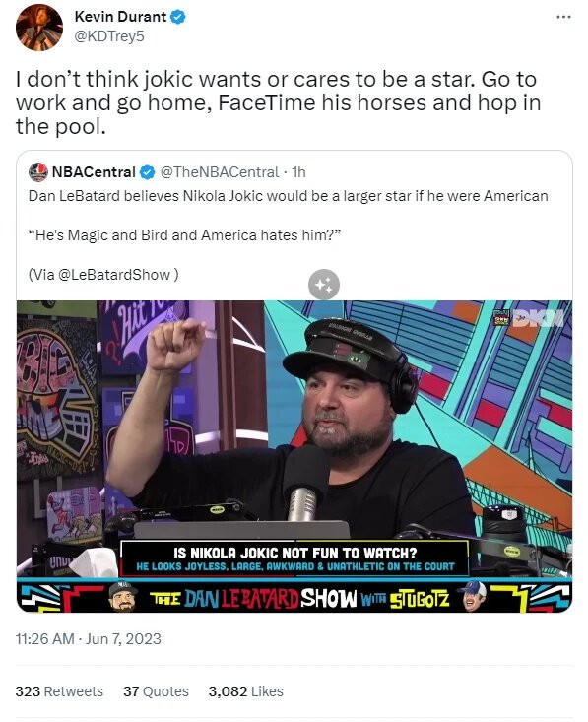Click NBACentral's round profile avatar
This screenshot has width=588, height=722.
pyautogui.click(x=38, y=172)
